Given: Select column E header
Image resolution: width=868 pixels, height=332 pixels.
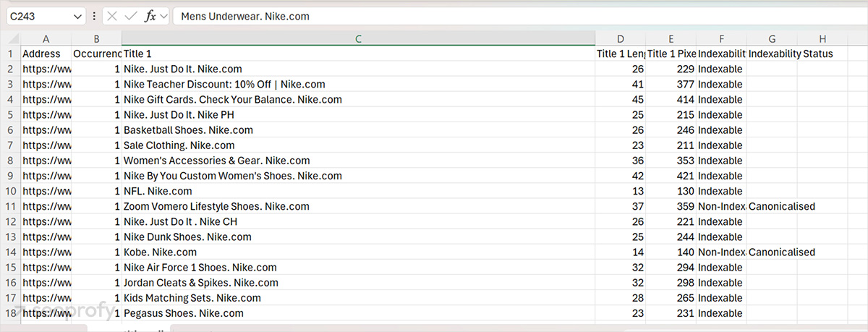Looking at the screenshot, I should pyautogui.click(x=671, y=38).
